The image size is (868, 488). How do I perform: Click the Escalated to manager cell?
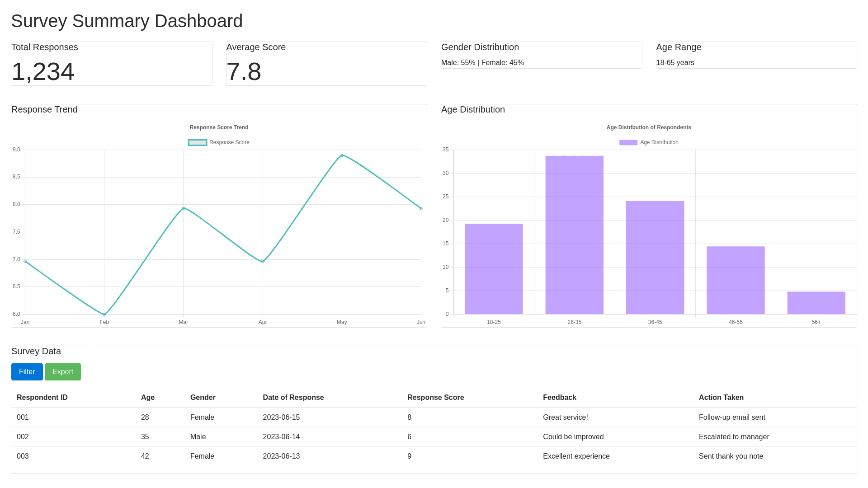pyautogui.click(x=734, y=437)
